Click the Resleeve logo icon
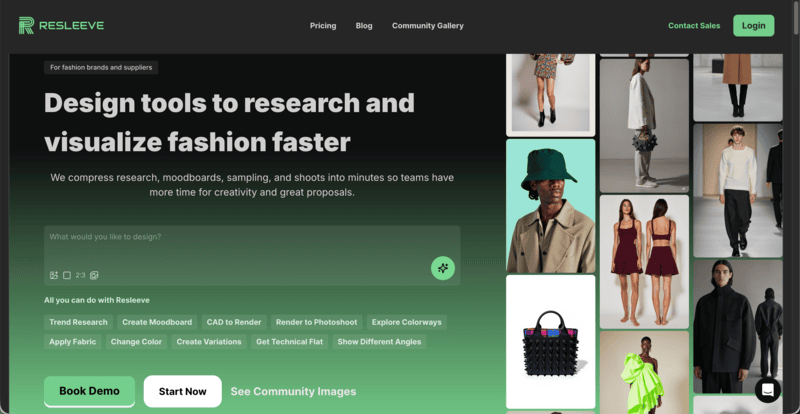This screenshot has height=414, width=800. tap(26, 25)
